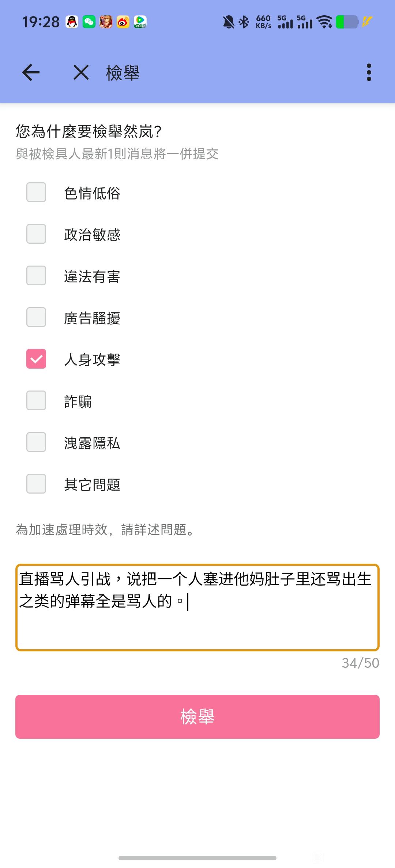Tap the muted bell status icon
The height and width of the screenshot is (868, 395).
229,22
